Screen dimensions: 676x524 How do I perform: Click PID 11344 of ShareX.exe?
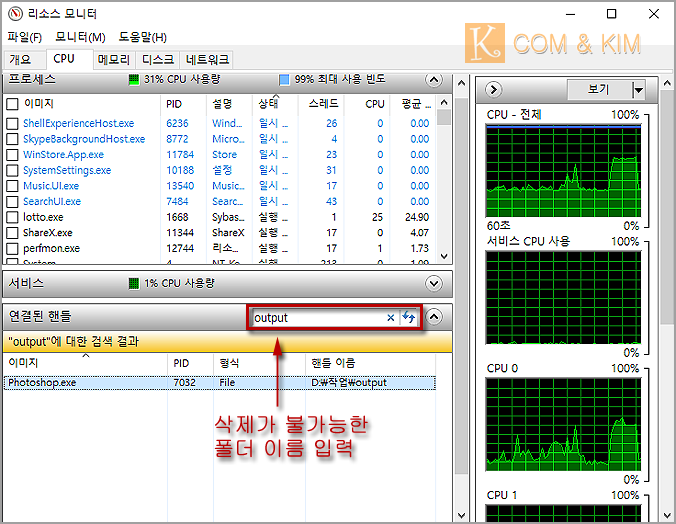click(x=180, y=233)
